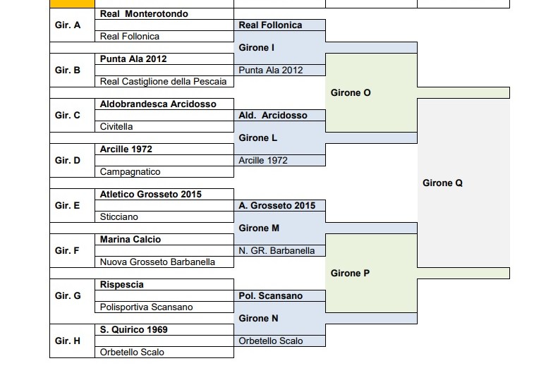This screenshot has width=558, height=392.
Task: Click the "Girone I" bracket cell
Action: point(257,48)
